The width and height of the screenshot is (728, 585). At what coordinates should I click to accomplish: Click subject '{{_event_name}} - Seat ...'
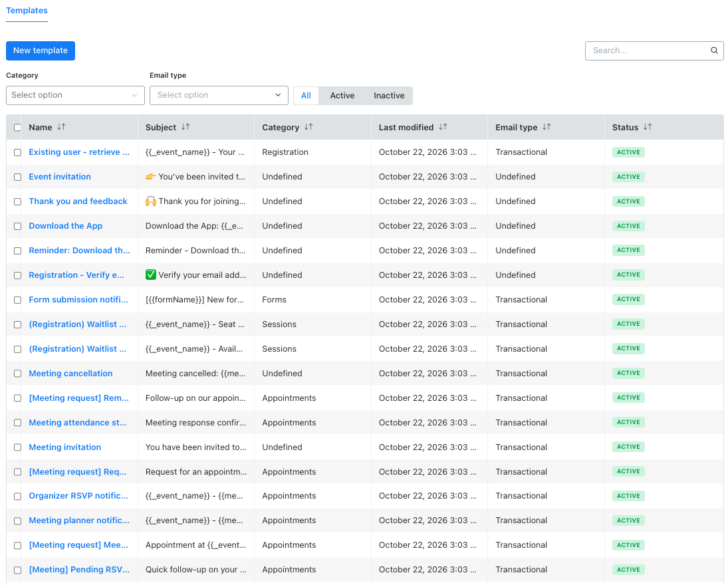click(195, 324)
